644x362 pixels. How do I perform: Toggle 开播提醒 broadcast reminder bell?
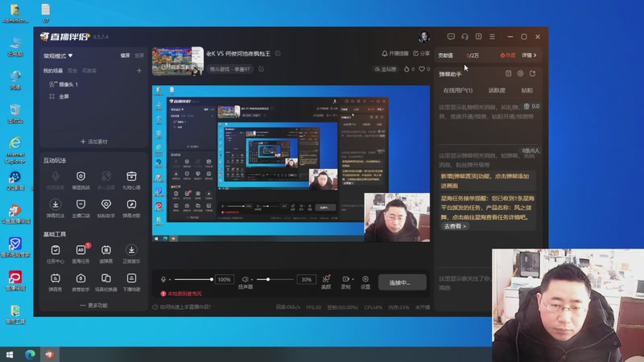(394, 53)
